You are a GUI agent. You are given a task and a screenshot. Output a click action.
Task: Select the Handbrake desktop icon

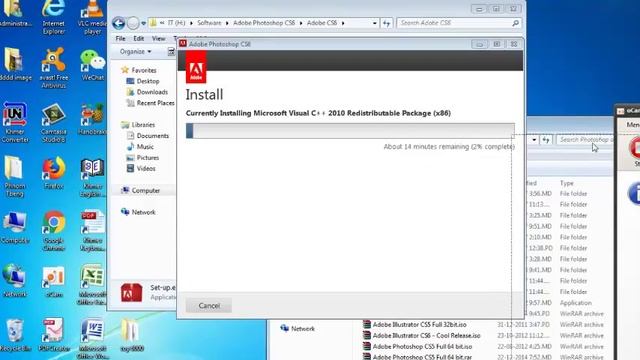click(x=92, y=119)
